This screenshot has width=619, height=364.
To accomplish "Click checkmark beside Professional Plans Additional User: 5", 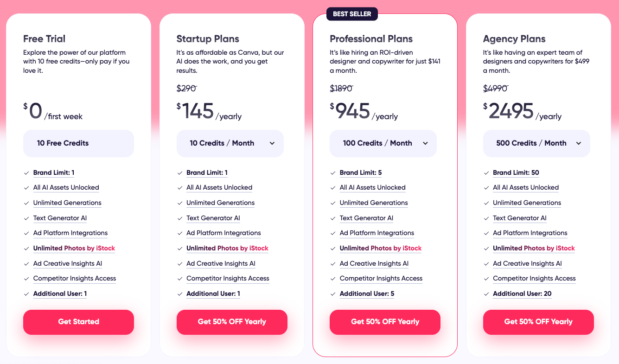I will coord(333,294).
